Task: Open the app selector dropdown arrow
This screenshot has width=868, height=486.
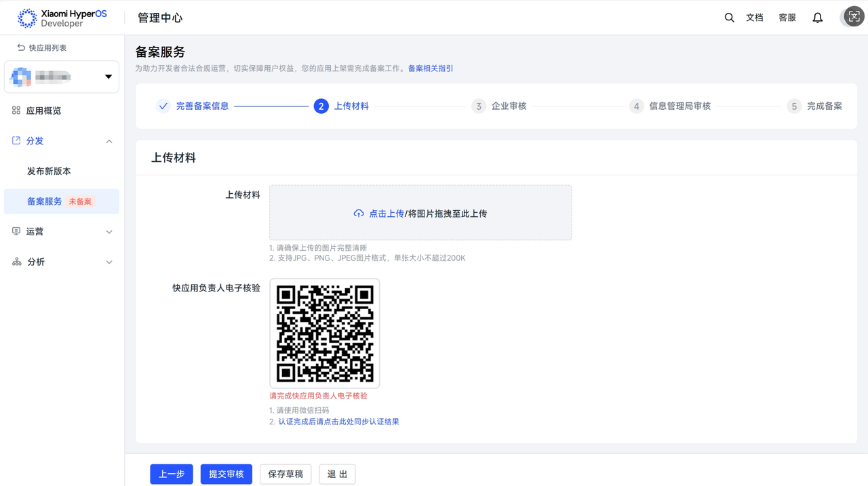Action: pos(108,77)
